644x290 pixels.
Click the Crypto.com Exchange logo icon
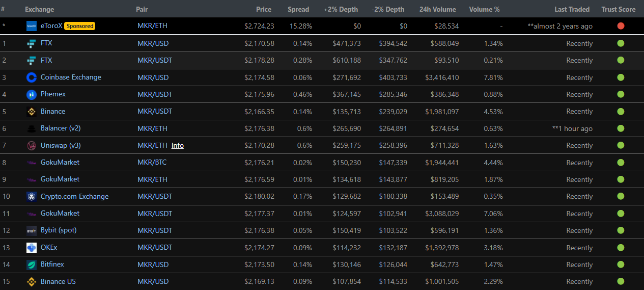pyautogui.click(x=32, y=196)
